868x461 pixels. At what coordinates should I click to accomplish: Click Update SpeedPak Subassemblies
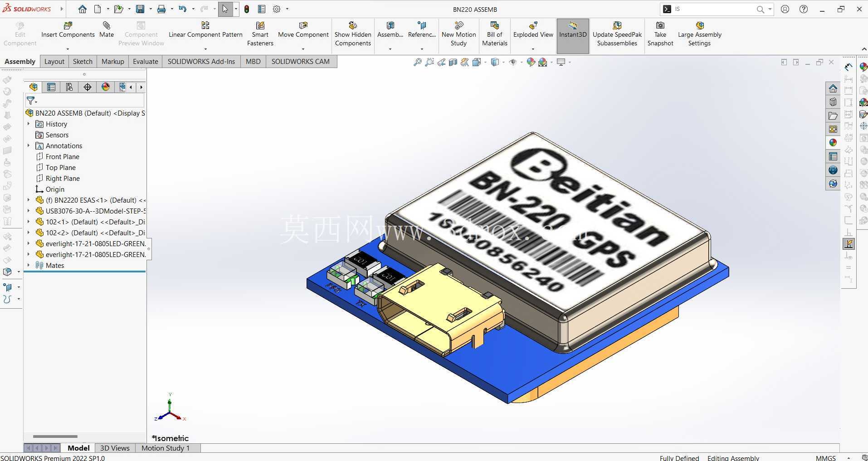pyautogui.click(x=617, y=34)
